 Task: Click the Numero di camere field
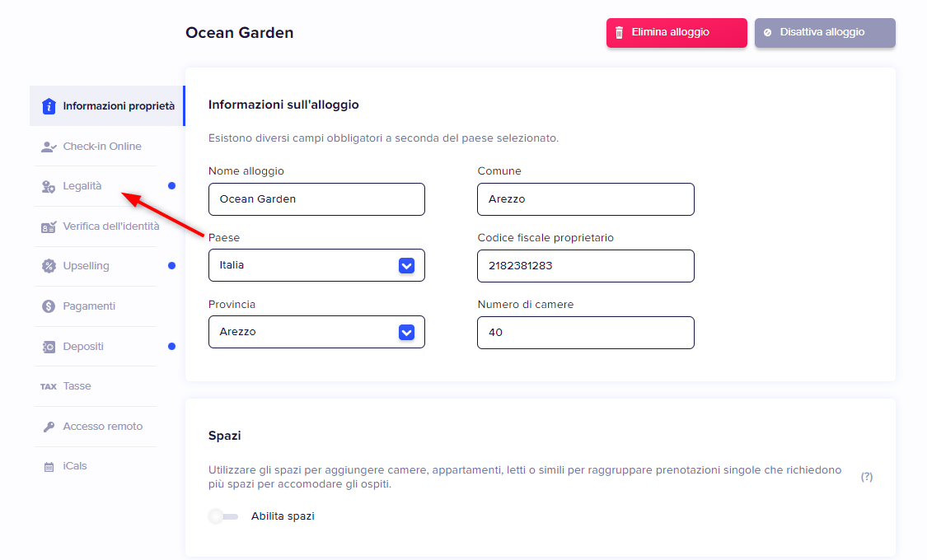tap(585, 333)
